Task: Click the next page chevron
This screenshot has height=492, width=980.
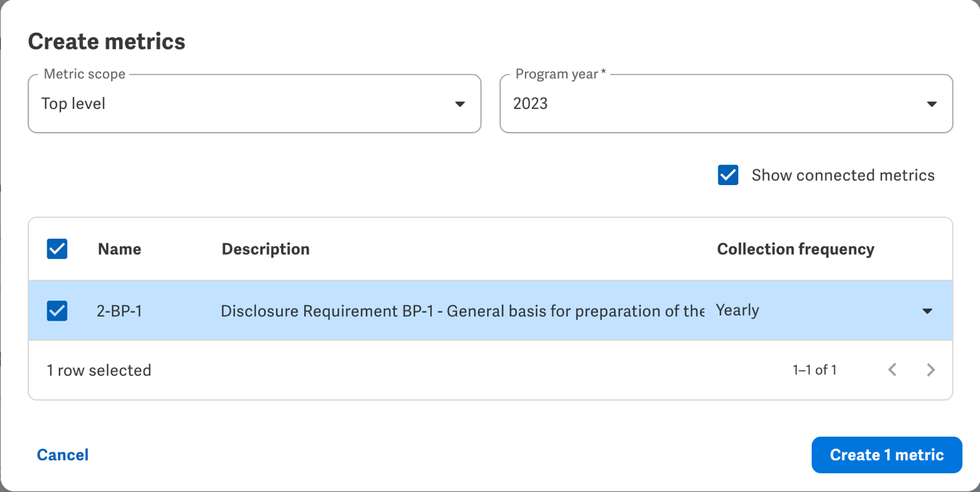Action: pos(931,369)
